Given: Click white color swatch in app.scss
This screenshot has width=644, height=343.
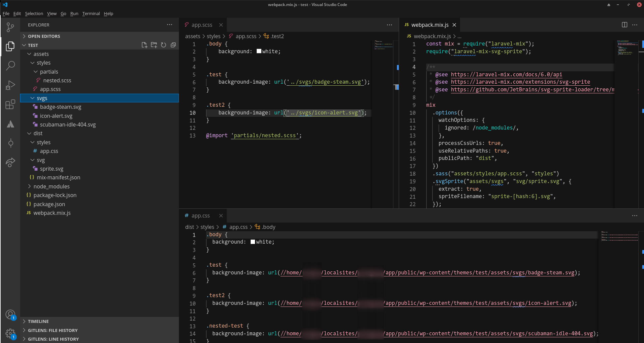Looking at the screenshot, I should click(259, 51).
